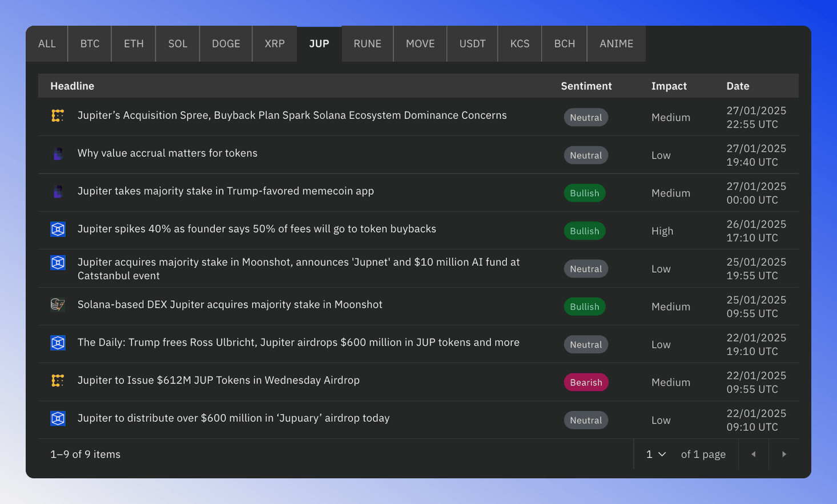
Task: Switch to the ALL tab
Action: (47, 43)
